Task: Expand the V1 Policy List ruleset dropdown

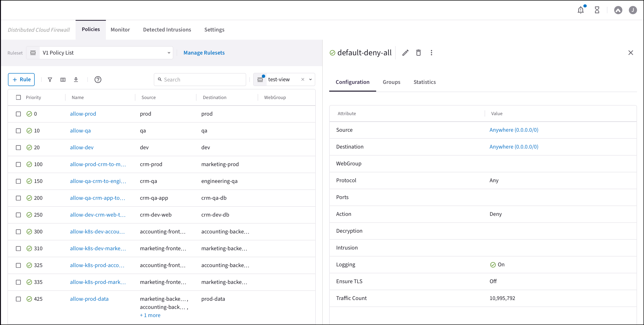Action: (x=169, y=53)
